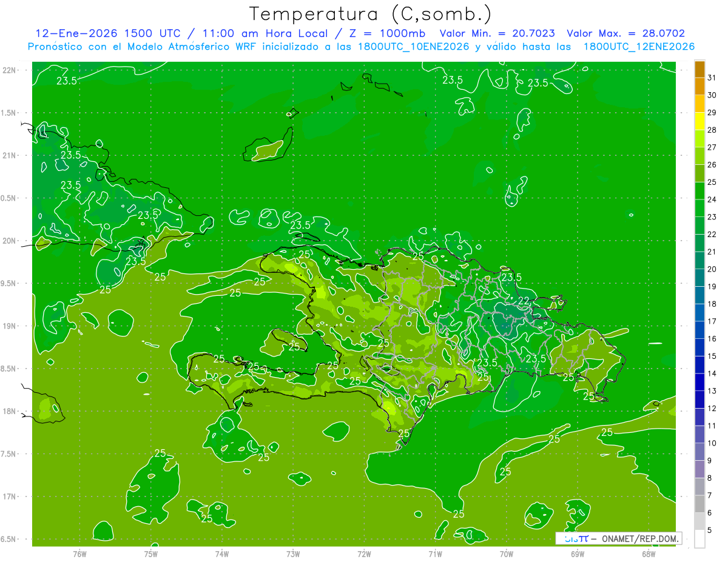Click the "28" legend scale label
Image resolution: width=728 pixels, height=562 pixels.
pos(712,130)
